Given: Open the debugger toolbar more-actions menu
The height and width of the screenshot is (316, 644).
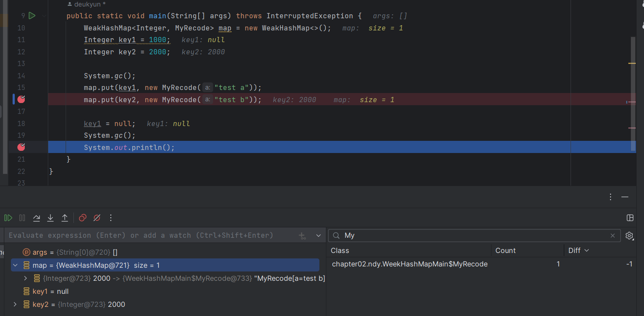Looking at the screenshot, I should 111,218.
